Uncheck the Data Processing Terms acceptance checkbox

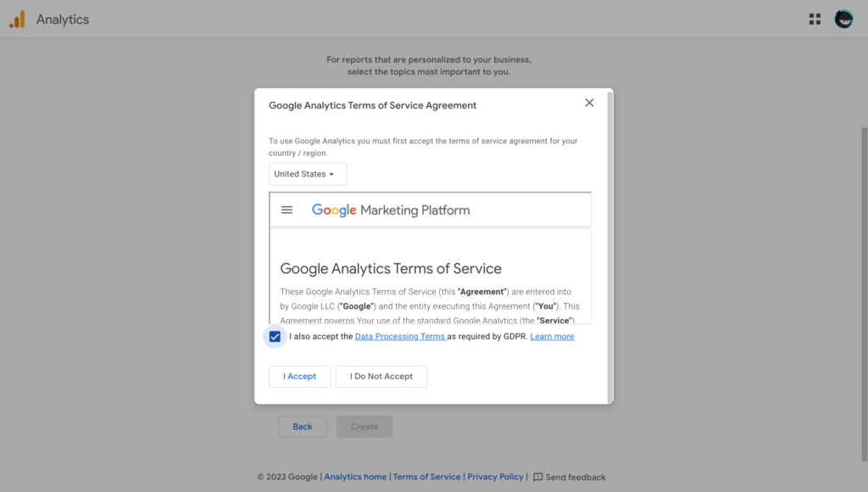[x=275, y=336]
